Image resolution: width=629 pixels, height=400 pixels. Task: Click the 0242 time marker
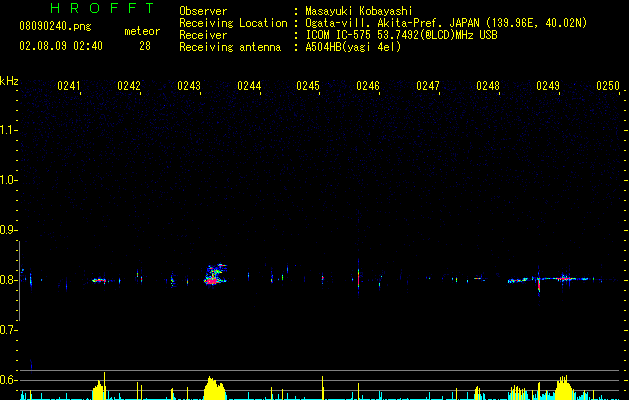click(129, 86)
